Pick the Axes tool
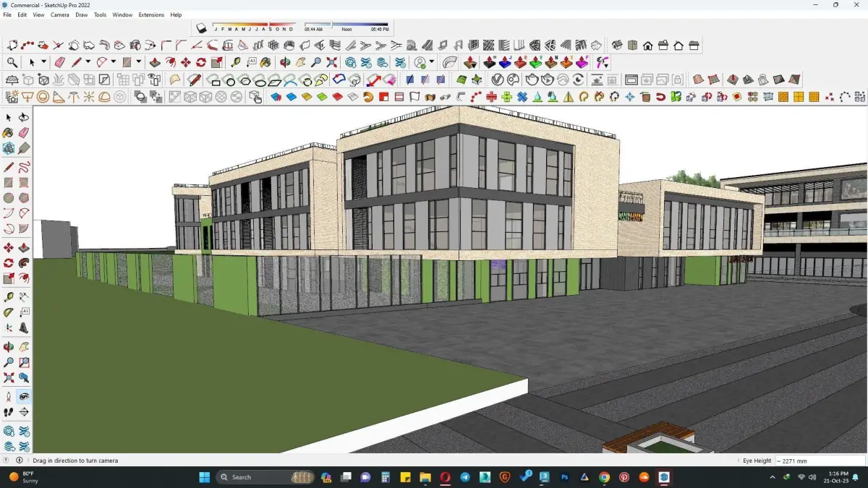This screenshot has width=868, height=488. click(x=9, y=328)
